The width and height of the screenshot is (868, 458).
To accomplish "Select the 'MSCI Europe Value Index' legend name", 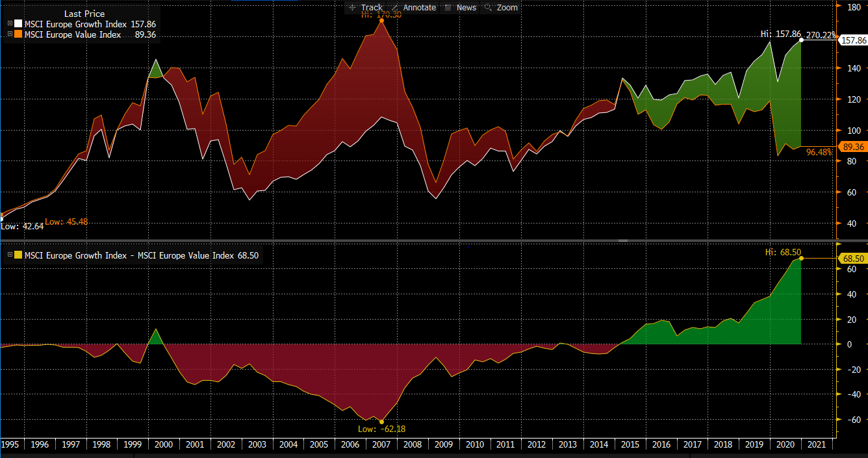I will [x=73, y=35].
